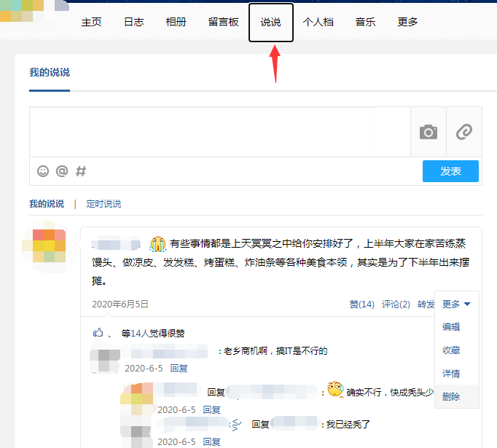Choose 编辑 from the more menu
Viewport: 497px width, 448px height.
451,326
